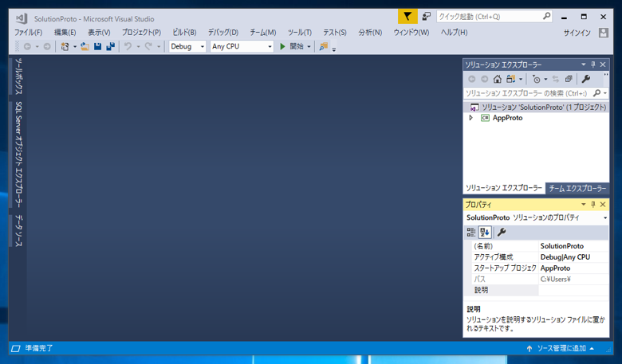Close the Solution Explorer panel

(603, 65)
